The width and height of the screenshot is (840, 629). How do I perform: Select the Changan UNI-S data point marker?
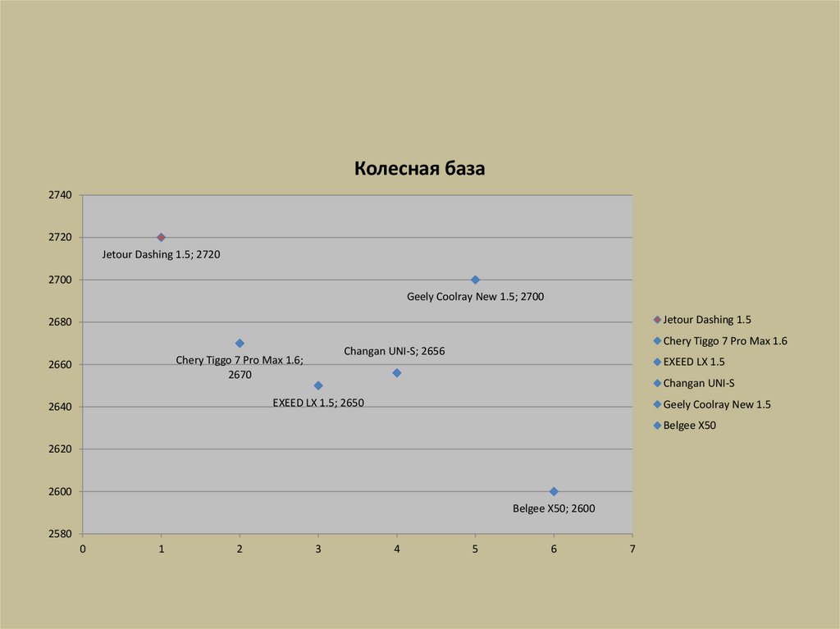click(397, 373)
